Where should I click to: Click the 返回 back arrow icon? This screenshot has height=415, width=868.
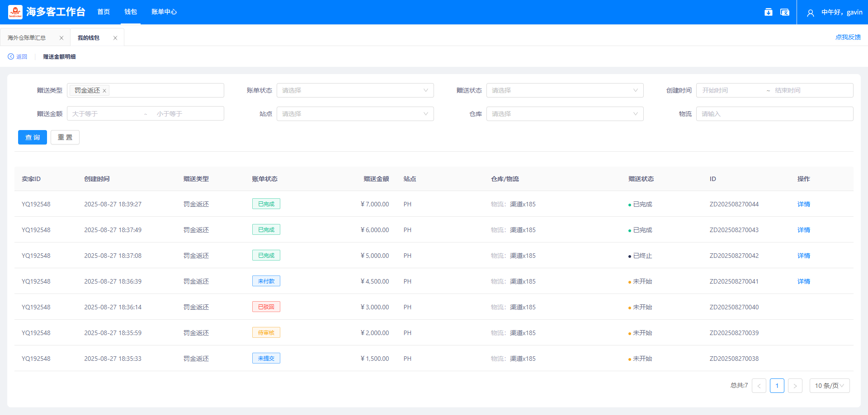pyautogui.click(x=11, y=56)
